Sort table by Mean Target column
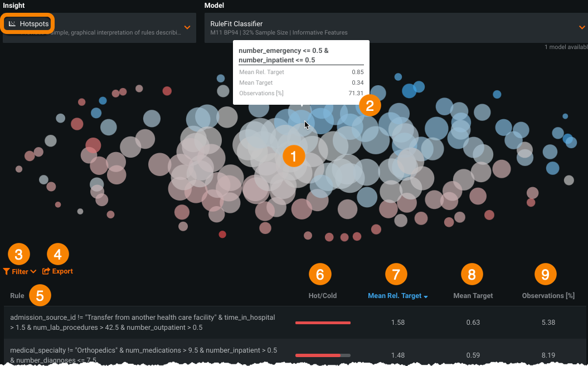This screenshot has width=588, height=366. [x=473, y=296]
